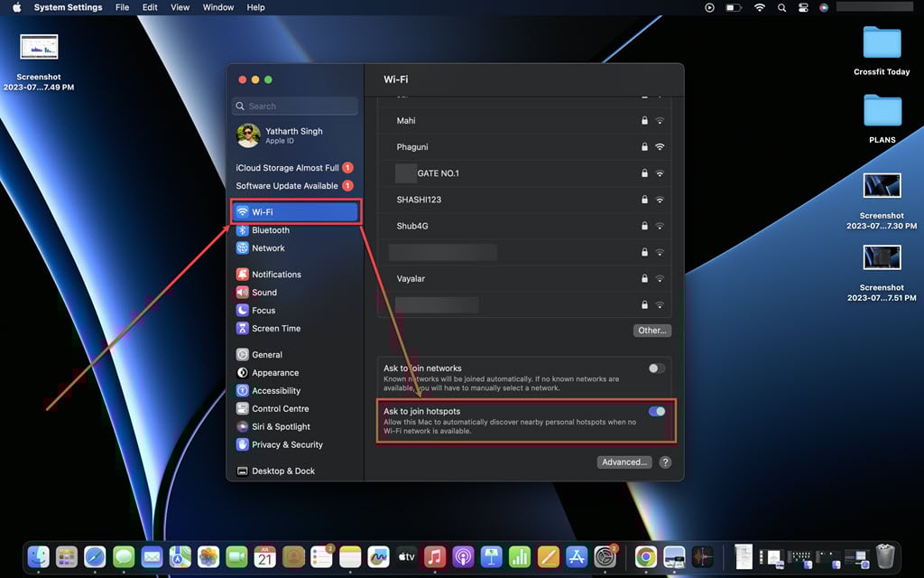924x578 pixels.
Task: Select the SHASHI123 Wi-Fi network
Action: (524, 200)
